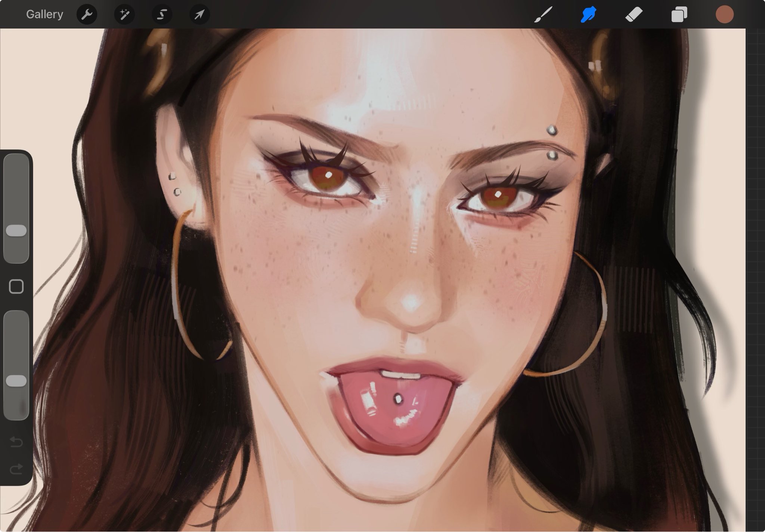The height and width of the screenshot is (532, 765).
Task: Open the active color picker
Action: click(725, 15)
